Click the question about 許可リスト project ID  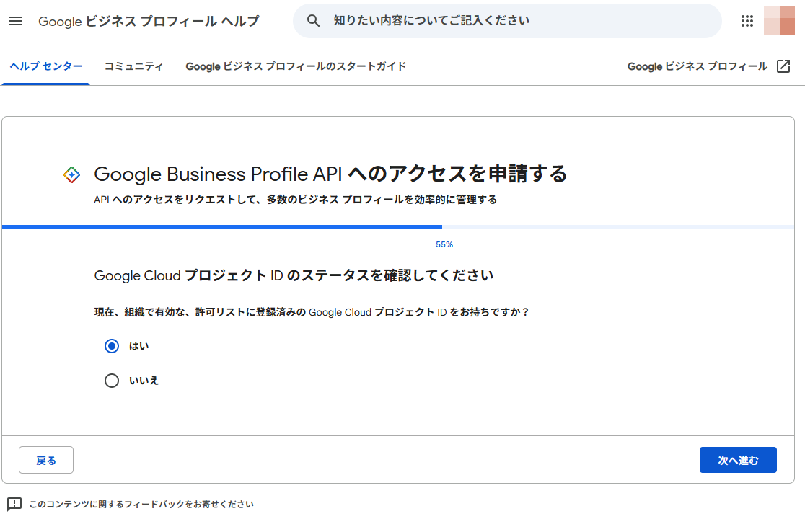tap(312, 312)
